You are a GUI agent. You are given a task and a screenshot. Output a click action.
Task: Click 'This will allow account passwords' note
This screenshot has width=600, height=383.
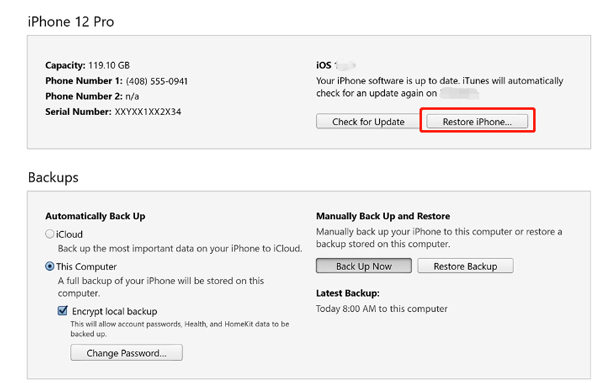point(179,329)
